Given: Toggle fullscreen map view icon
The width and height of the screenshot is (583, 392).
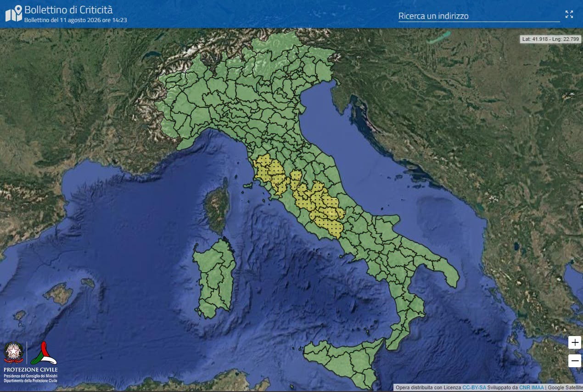Looking at the screenshot, I should tap(569, 14).
